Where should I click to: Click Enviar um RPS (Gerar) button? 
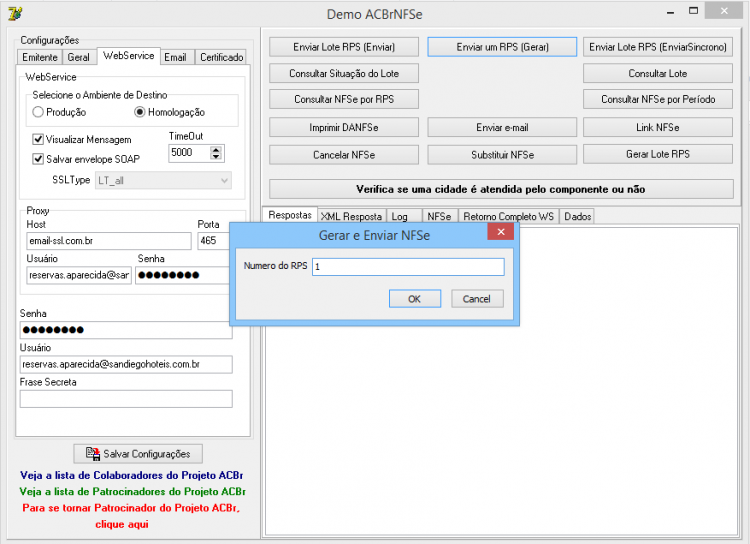[502, 47]
